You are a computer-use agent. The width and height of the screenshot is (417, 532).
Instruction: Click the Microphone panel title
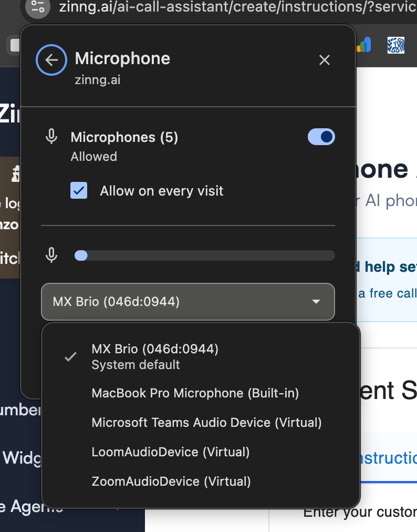coord(122,58)
